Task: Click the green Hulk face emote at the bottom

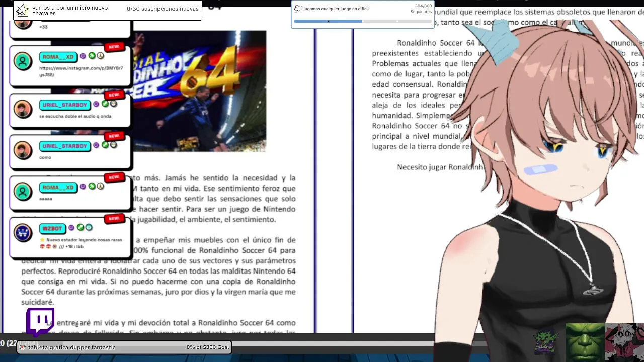Action: 585,342
